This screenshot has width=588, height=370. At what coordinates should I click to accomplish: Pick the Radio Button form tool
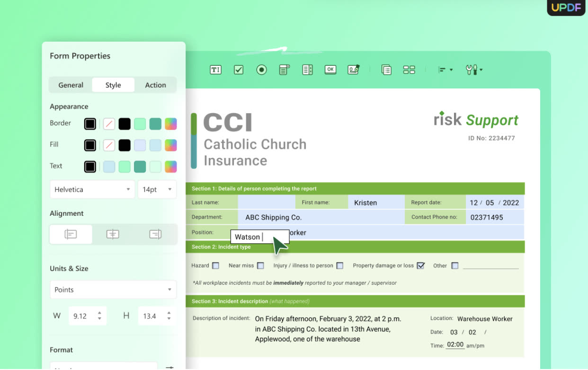tap(262, 70)
